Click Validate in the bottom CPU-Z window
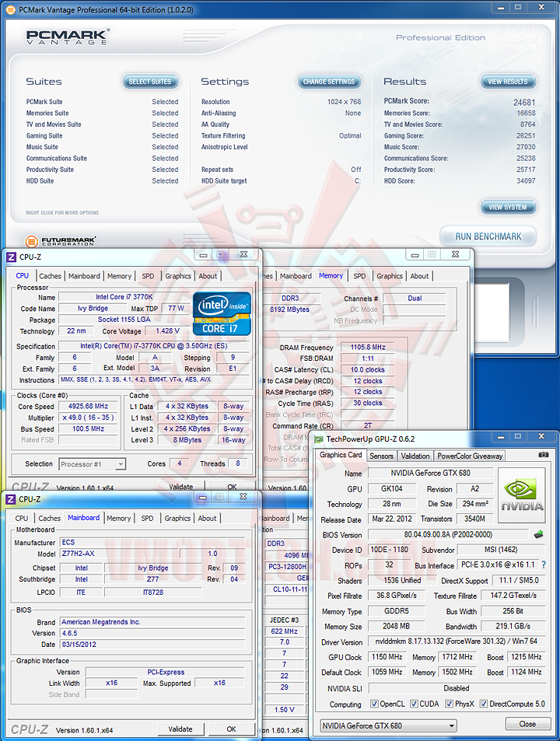Screen dimensions: 560x741 click(180, 729)
